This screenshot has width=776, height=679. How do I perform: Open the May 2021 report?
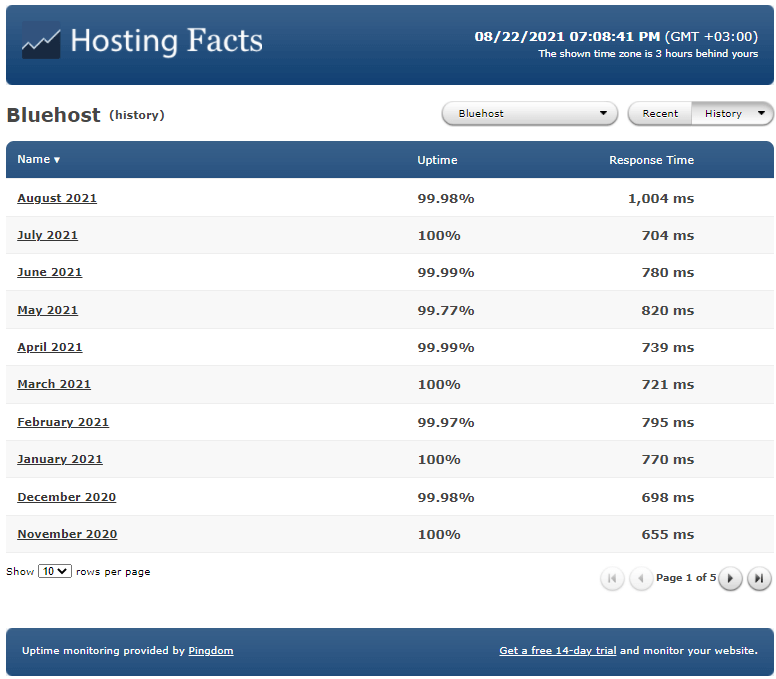coord(48,310)
